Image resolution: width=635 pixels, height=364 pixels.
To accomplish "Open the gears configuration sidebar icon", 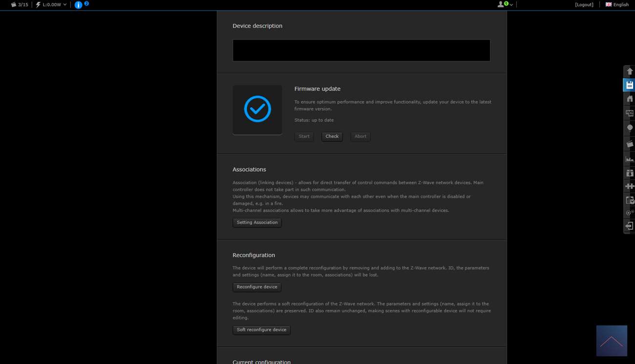I will pos(629,213).
